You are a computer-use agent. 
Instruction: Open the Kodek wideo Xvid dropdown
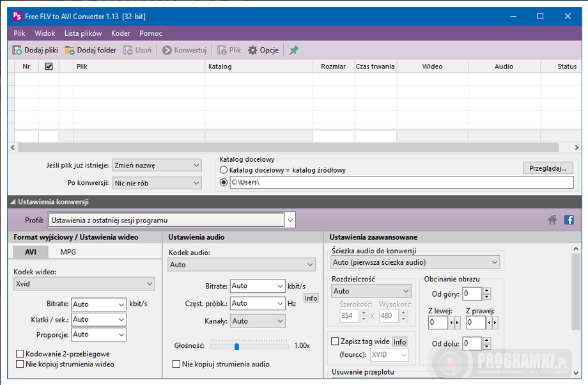(84, 284)
